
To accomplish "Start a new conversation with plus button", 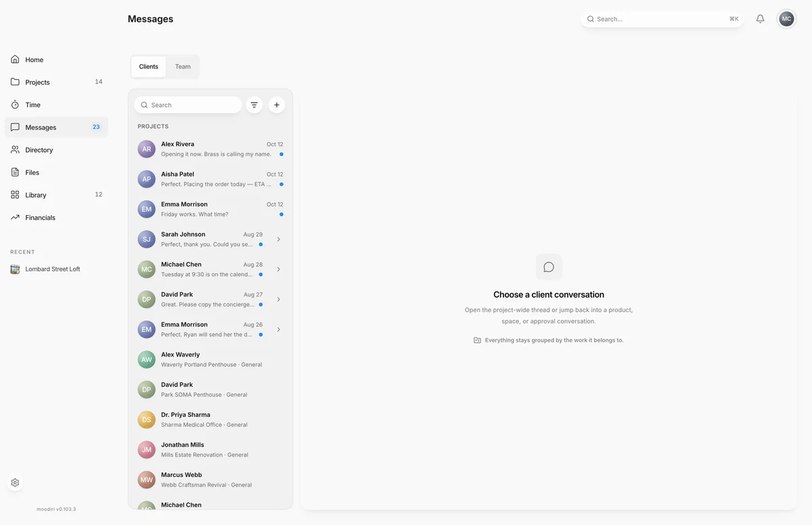I will click(277, 105).
